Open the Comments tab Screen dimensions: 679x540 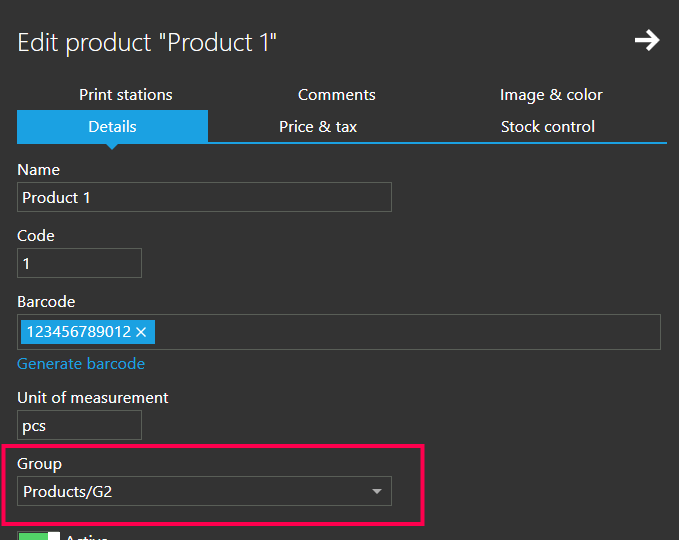click(x=337, y=95)
